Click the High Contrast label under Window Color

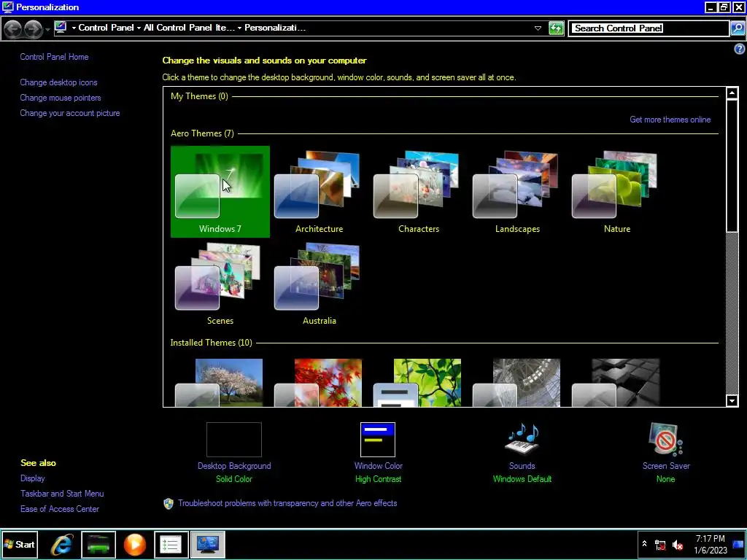pyautogui.click(x=379, y=479)
